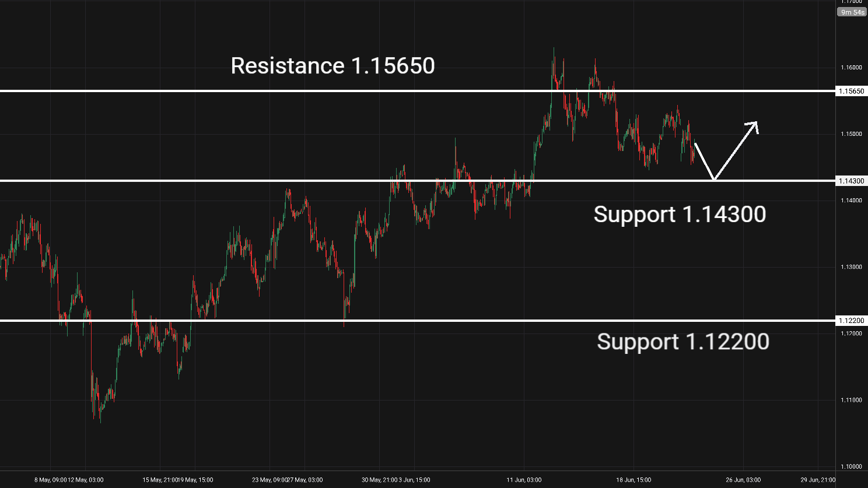Click the 1.15650 price tag on axis
The width and height of the screenshot is (868, 488).
point(851,91)
